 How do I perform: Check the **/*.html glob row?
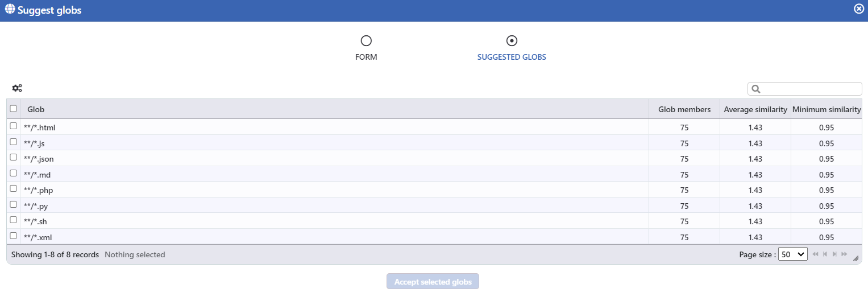pyautogui.click(x=14, y=126)
